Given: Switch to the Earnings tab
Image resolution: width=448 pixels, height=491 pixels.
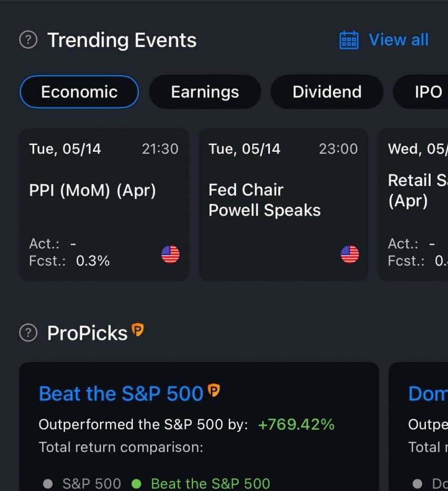Looking at the screenshot, I should tap(204, 92).
